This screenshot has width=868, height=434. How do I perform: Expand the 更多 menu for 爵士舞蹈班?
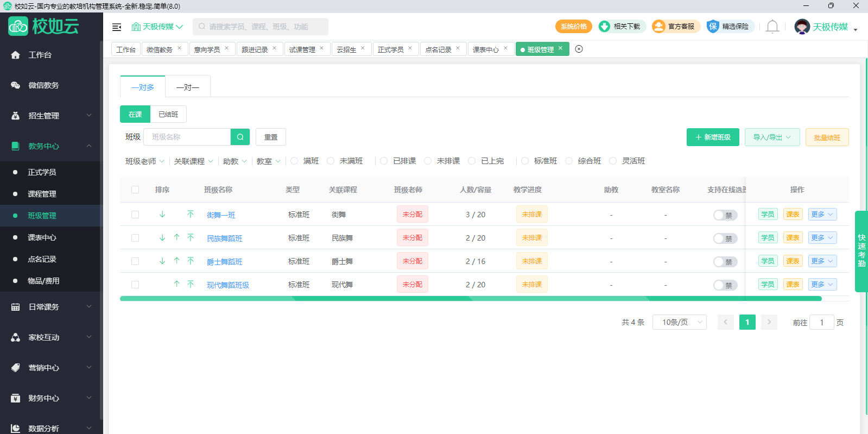pos(822,261)
